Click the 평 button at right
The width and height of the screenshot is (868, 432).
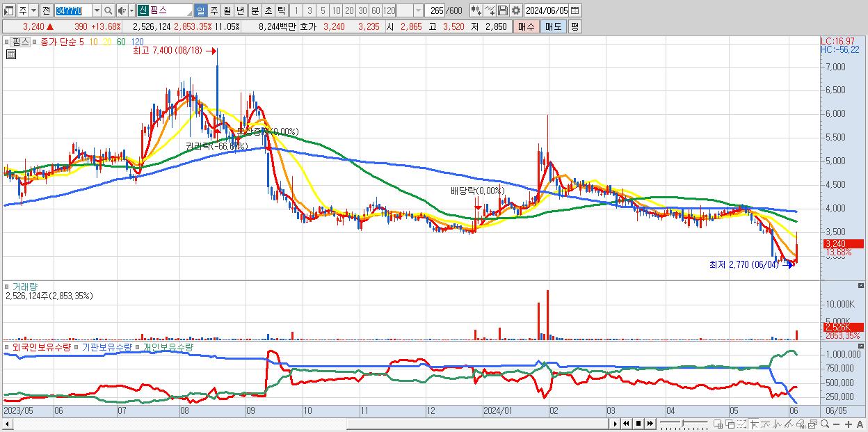(574, 26)
